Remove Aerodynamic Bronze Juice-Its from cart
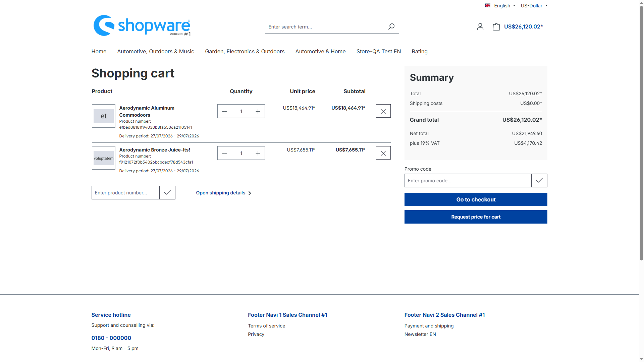This screenshot has height=362, width=644. tap(383, 153)
